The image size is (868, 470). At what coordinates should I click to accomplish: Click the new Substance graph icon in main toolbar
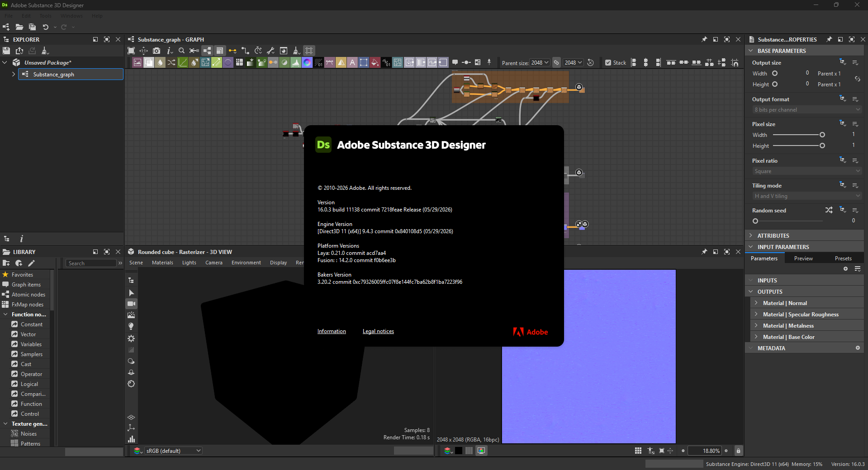(x=6, y=27)
